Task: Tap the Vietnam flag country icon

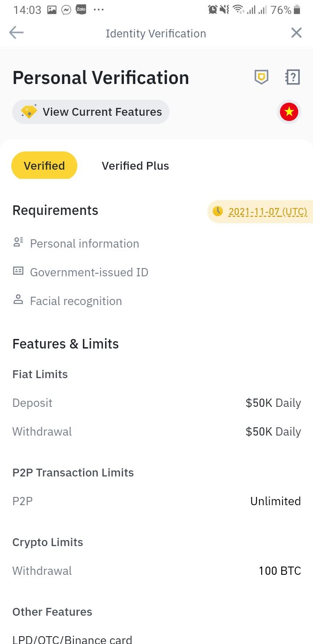Action: (x=289, y=112)
